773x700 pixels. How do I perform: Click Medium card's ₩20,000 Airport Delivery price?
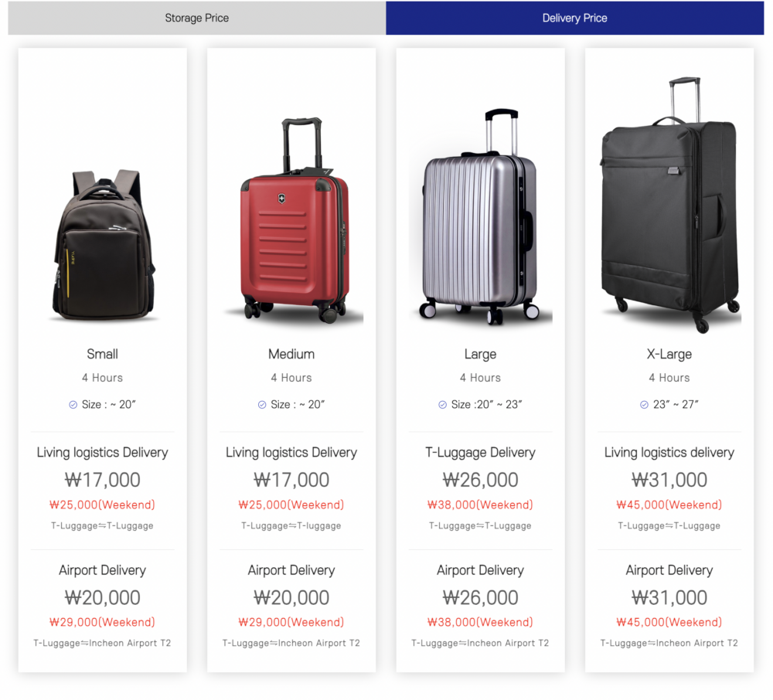[x=291, y=597]
